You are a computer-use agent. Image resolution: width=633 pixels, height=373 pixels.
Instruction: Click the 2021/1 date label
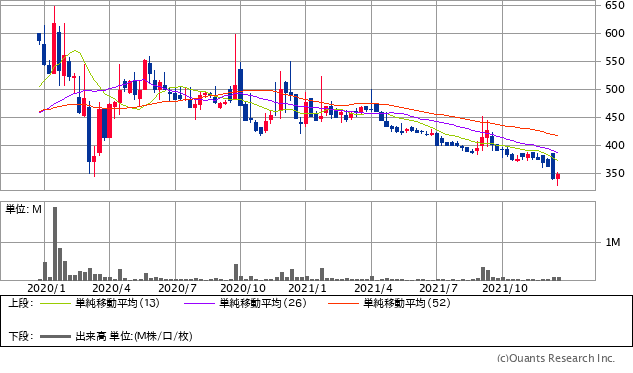tap(308, 288)
